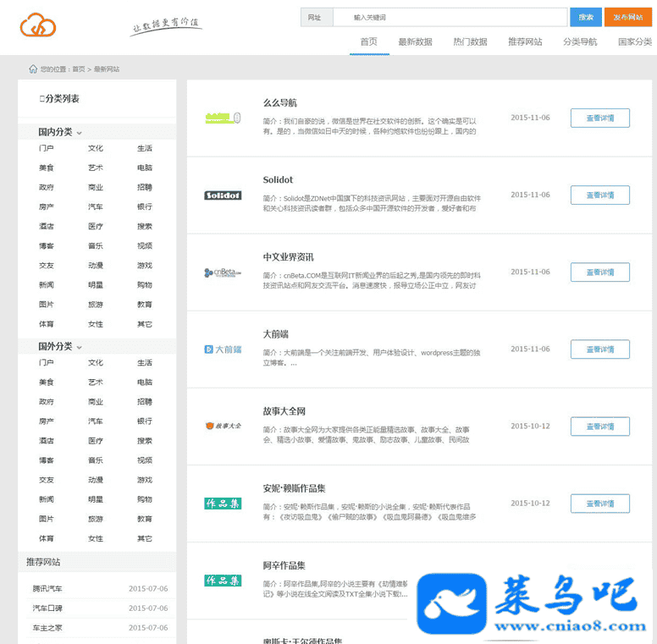This screenshot has width=657, height=644.
Task: View details for 安妮·赖斯作品集
Action: click(x=600, y=504)
